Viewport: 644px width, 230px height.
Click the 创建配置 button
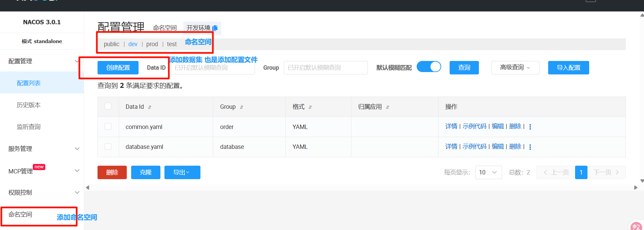pos(118,68)
